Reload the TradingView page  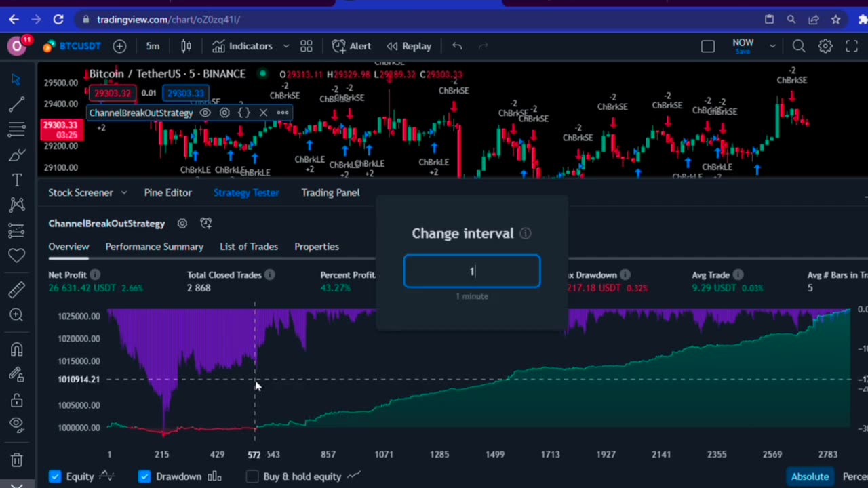coord(58,20)
